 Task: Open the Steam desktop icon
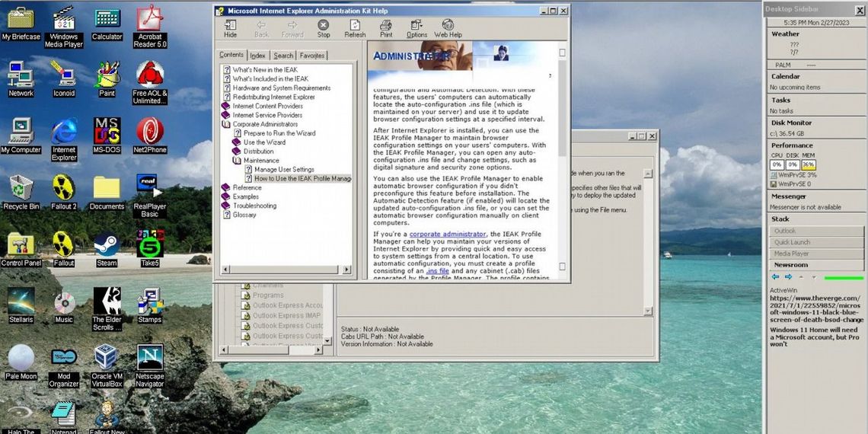coord(107,250)
